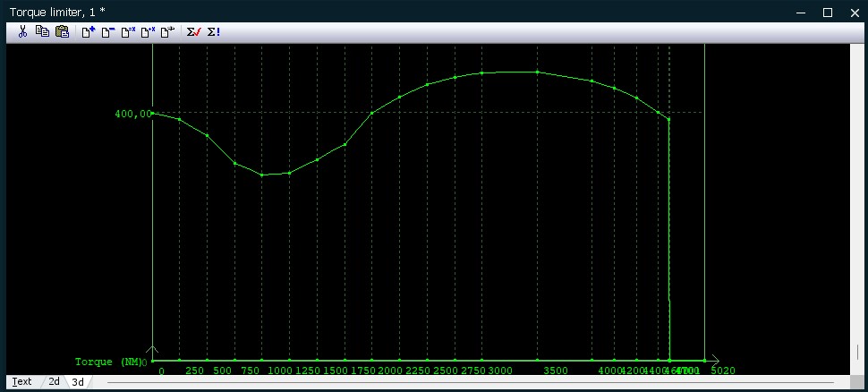Click the 1750 x-axis label

(362, 371)
